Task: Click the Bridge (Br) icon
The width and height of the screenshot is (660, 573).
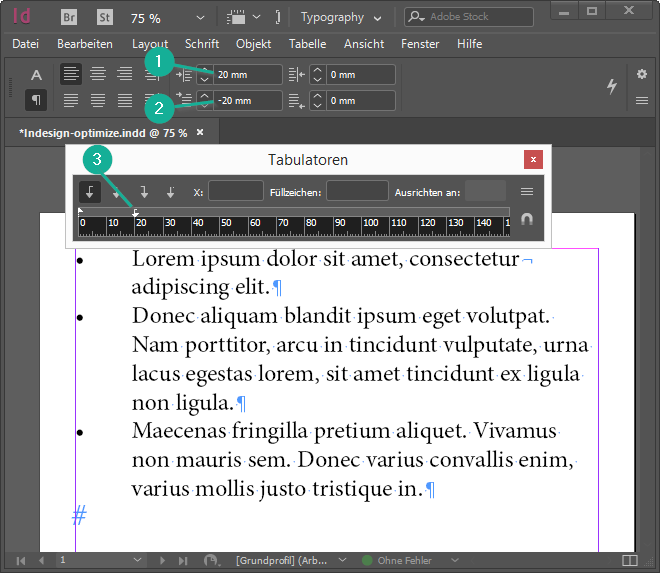Action: point(69,18)
